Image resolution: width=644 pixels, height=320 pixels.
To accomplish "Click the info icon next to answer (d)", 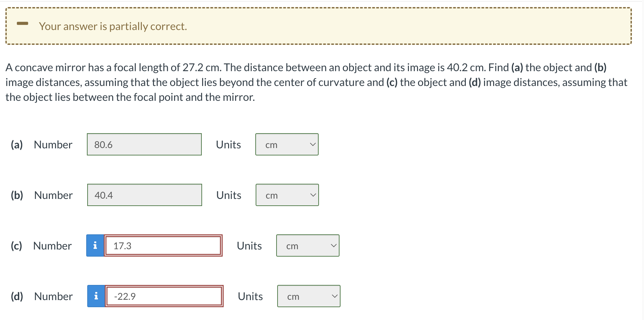I will click(x=96, y=296).
